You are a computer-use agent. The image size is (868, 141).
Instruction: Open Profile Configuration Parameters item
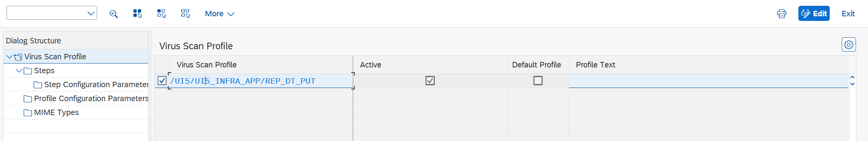click(x=91, y=98)
